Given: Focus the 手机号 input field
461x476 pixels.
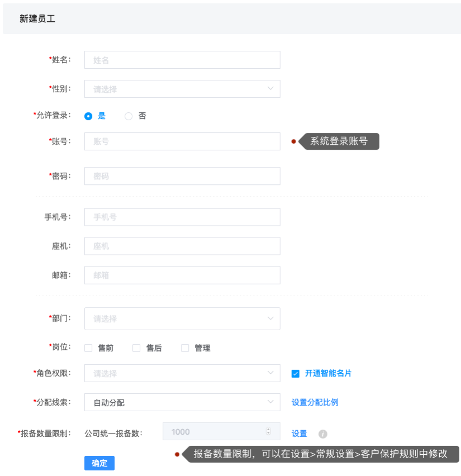Looking at the screenshot, I should pos(182,217).
